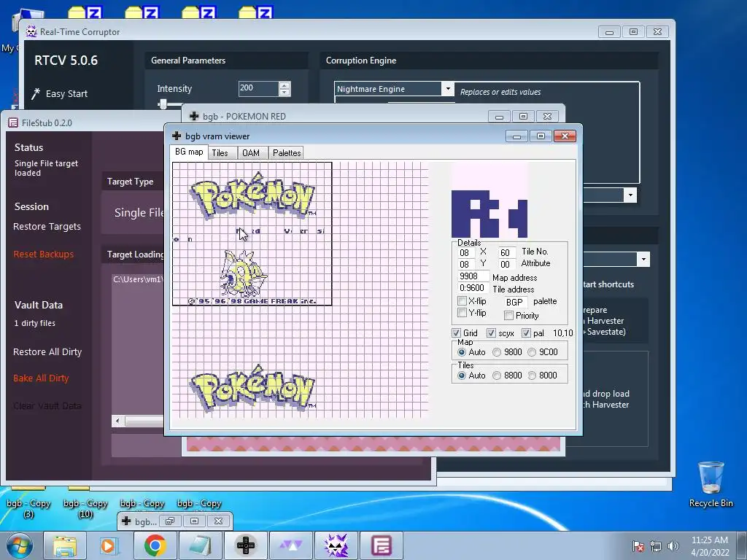Click Tile No. field 60
747x560 pixels.
coord(506,252)
